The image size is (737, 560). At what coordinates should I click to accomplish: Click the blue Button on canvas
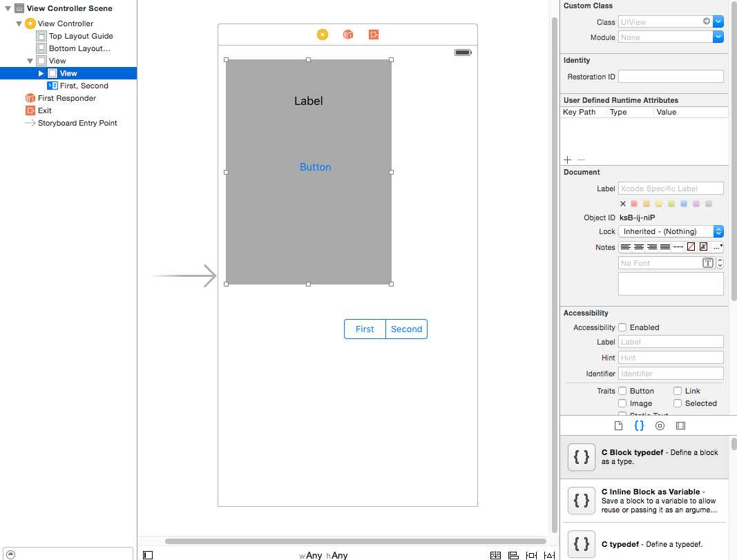coord(316,167)
